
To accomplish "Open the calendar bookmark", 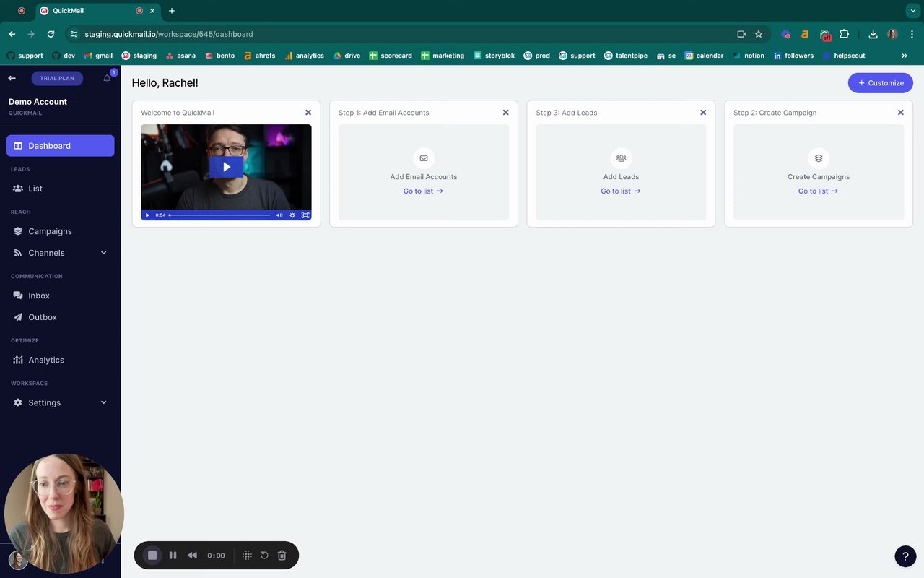I will click(704, 56).
